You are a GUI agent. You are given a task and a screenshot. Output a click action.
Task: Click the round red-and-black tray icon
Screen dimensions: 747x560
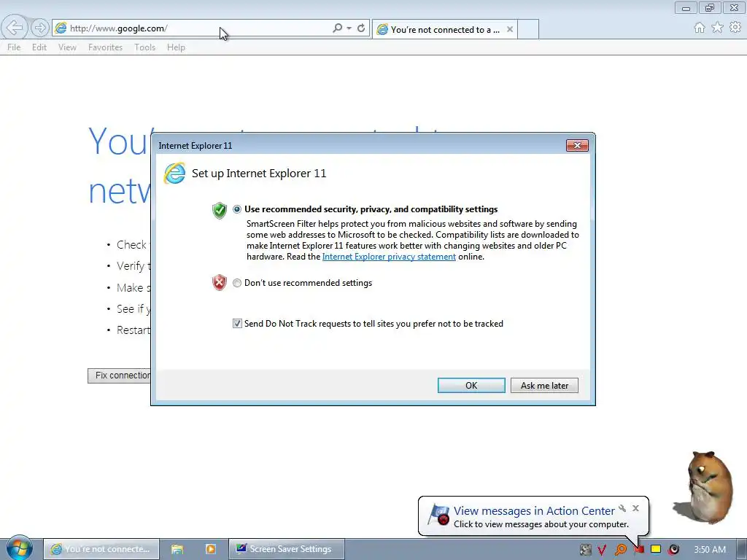(x=673, y=550)
